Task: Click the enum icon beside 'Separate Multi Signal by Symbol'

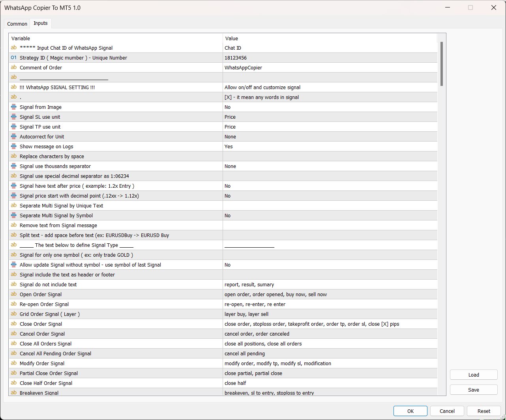Action: [14, 215]
